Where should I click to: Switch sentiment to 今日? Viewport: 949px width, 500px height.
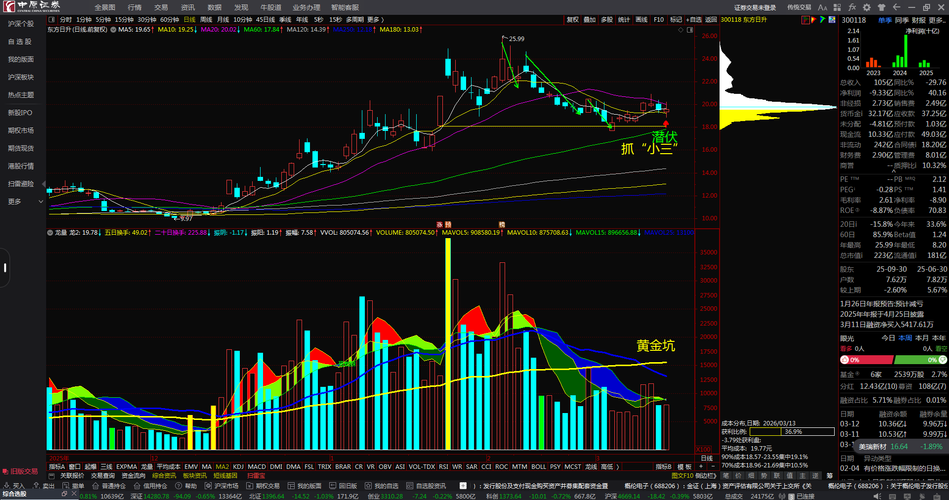point(888,338)
